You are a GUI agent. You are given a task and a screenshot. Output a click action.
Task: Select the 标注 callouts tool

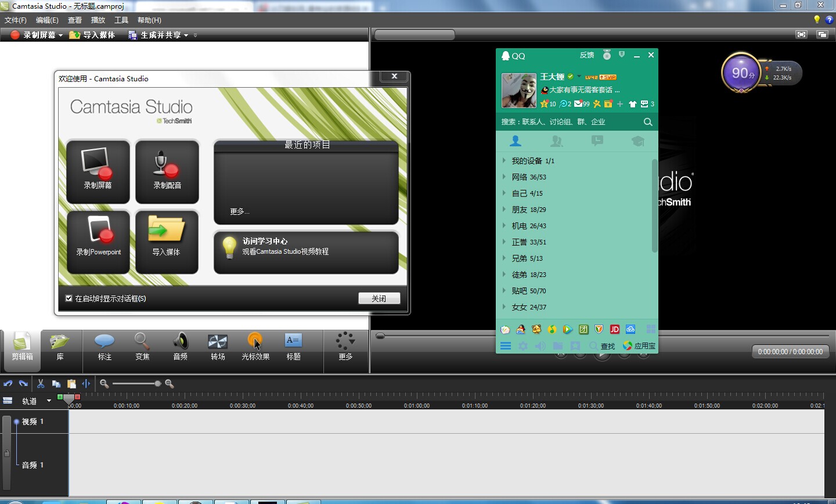[105, 347]
